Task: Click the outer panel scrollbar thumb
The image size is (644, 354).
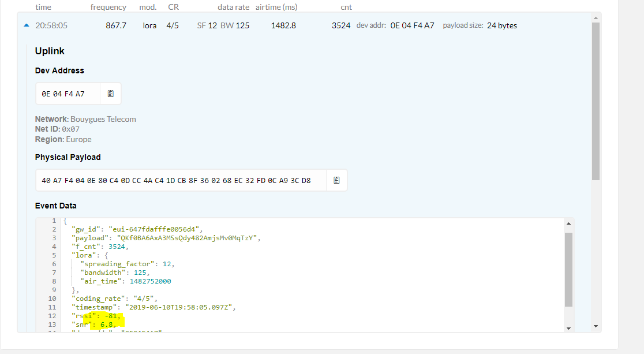Action: pyautogui.click(x=596, y=101)
